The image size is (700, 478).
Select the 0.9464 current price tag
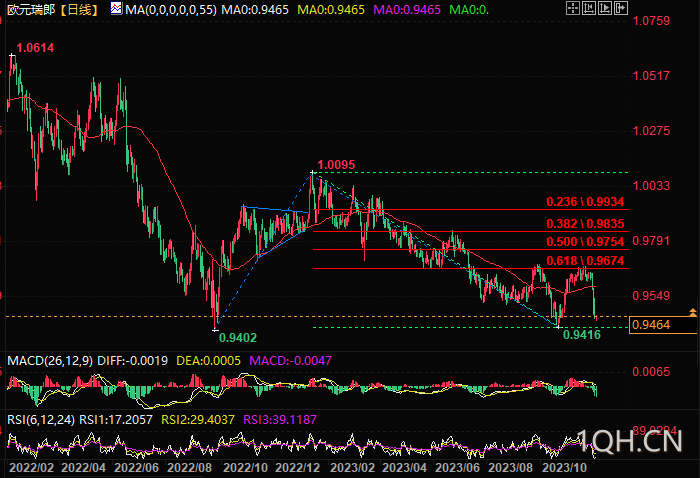click(662, 325)
